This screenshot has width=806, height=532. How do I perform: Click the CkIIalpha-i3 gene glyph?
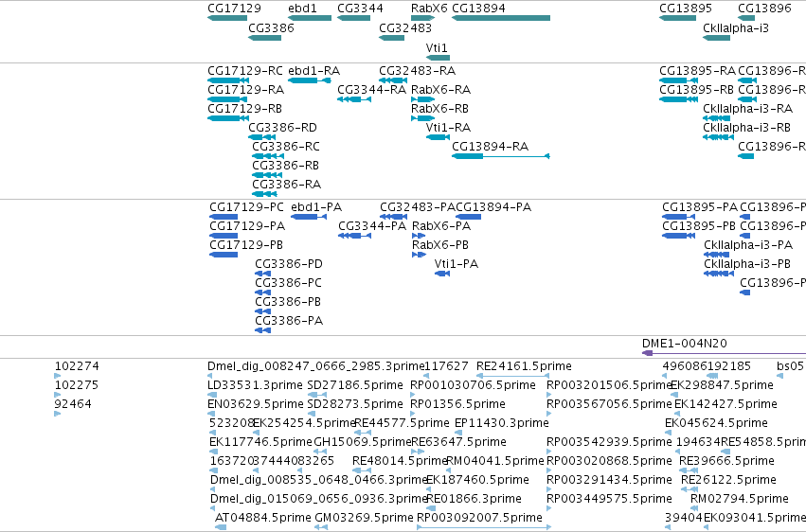coord(717,38)
